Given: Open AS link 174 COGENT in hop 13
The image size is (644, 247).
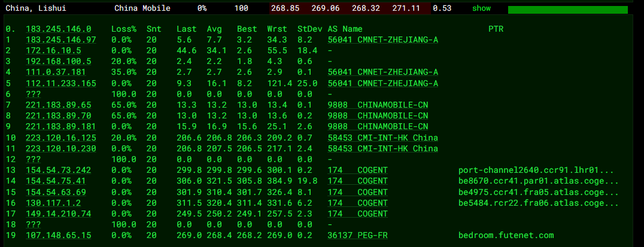Looking at the screenshot, I should (358, 170).
